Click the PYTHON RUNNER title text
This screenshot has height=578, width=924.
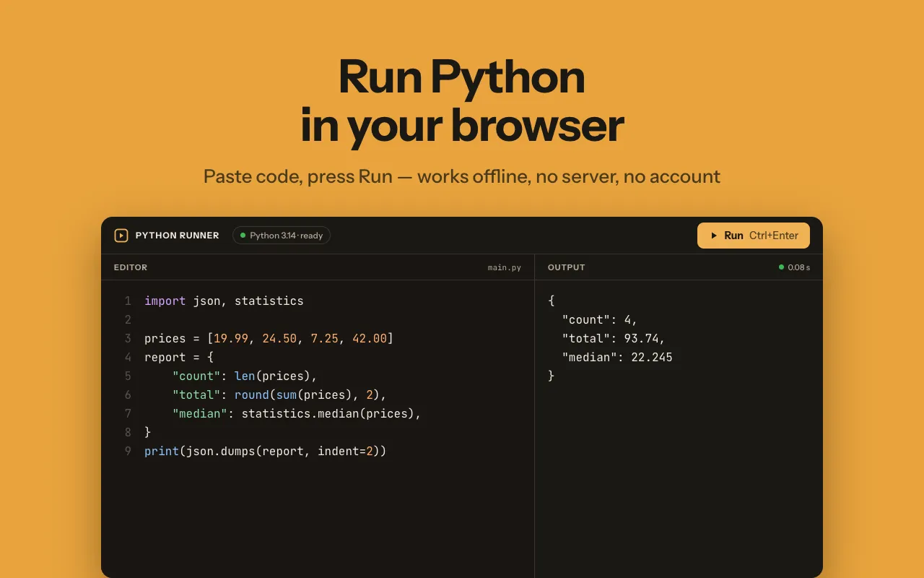point(178,236)
